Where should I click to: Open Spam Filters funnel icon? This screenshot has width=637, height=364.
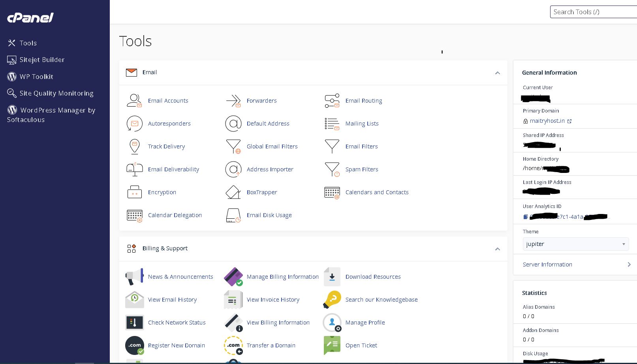pyautogui.click(x=332, y=169)
